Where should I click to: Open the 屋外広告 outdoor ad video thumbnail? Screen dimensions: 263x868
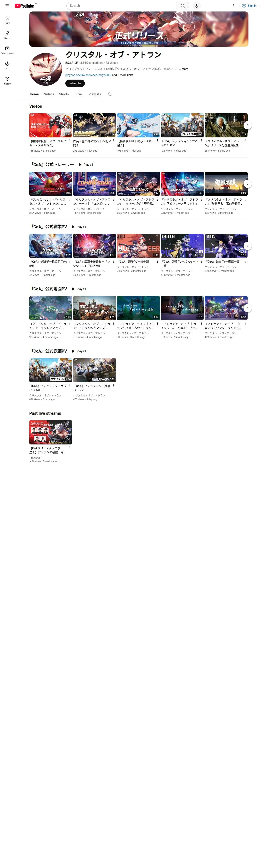click(226, 125)
